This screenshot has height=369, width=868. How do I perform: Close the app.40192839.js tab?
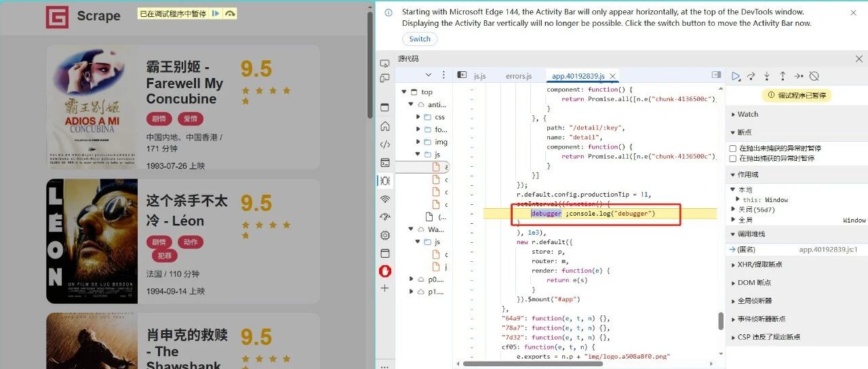point(612,76)
